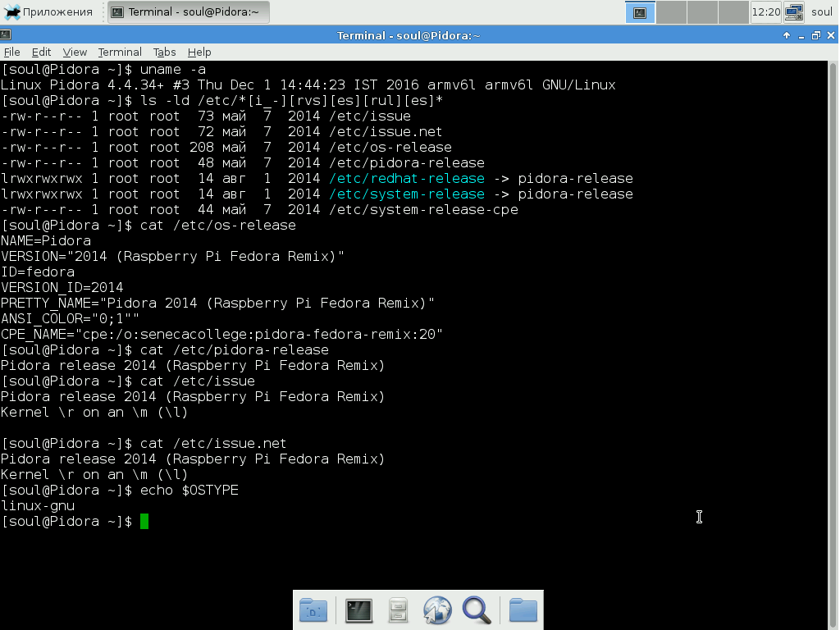This screenshot has width=840, height=630.
Task: Minimize the Terminal window
Action: [801, 35]
